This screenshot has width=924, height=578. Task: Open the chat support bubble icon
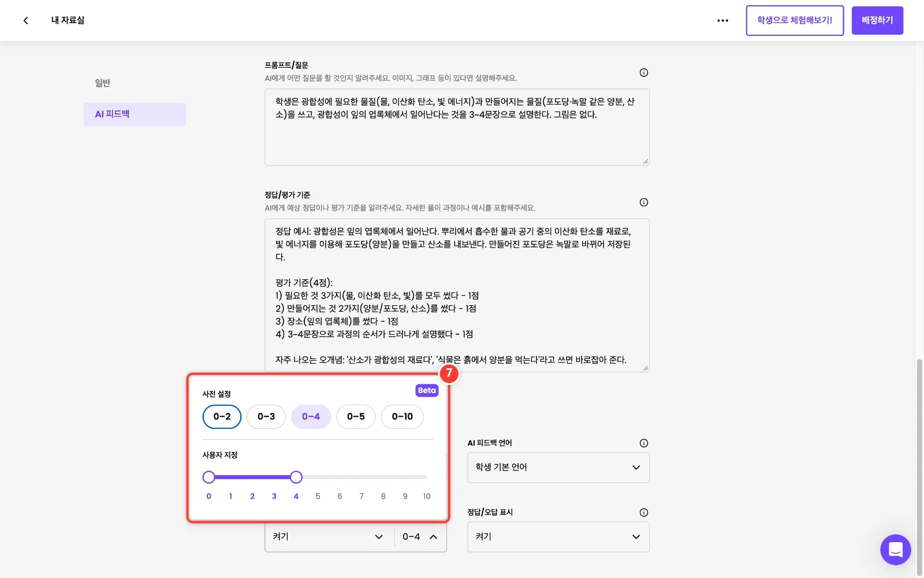[x=895, y=550]
